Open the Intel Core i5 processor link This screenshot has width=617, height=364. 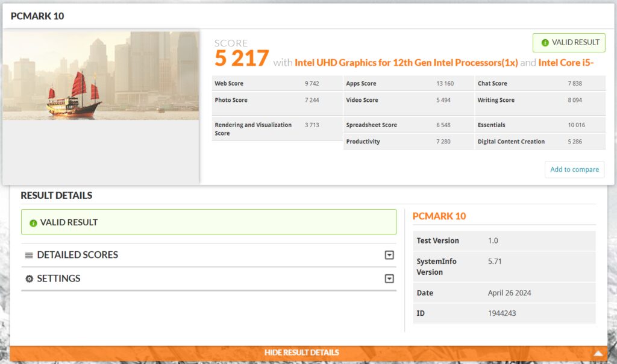(566, 63)
